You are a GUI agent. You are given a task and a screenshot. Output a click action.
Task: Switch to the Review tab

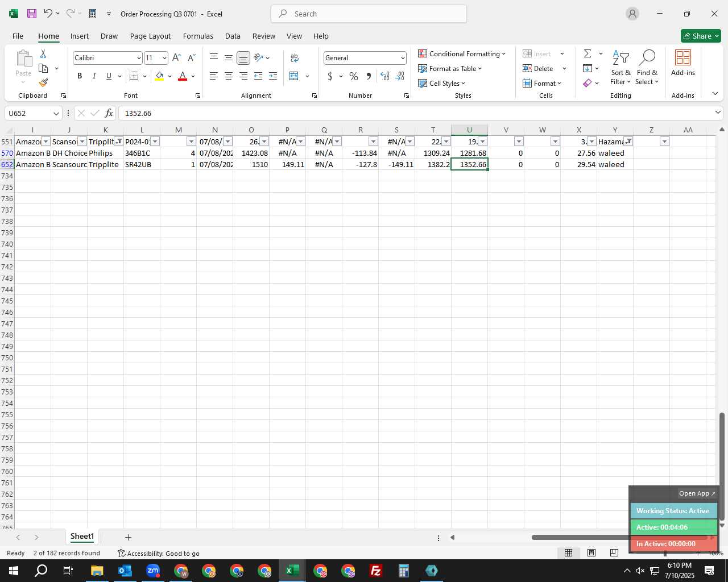[x=264, y=36]
